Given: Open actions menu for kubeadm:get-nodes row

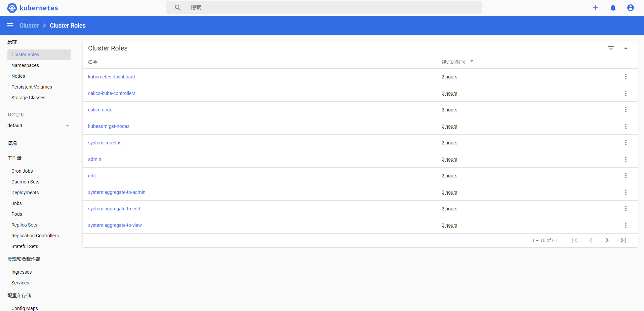Looking at the screenshot, I should (x=626, y=126).
